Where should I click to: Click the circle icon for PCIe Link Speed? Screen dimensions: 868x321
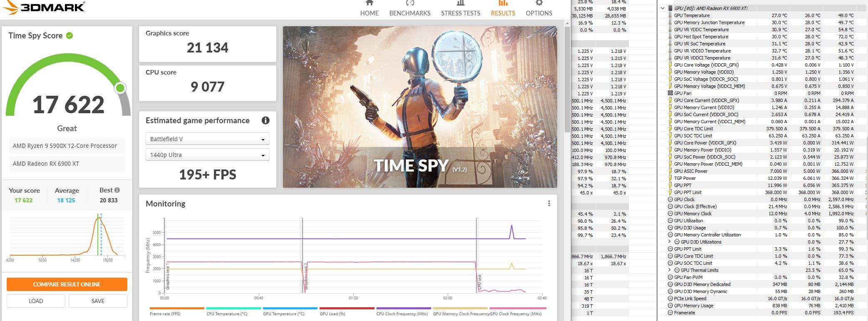[670, 298]
